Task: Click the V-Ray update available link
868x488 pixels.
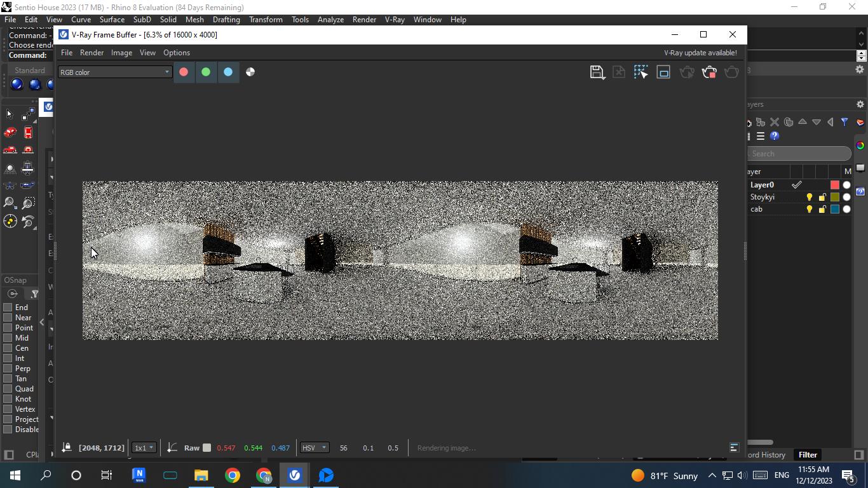Action: [700, 53]
